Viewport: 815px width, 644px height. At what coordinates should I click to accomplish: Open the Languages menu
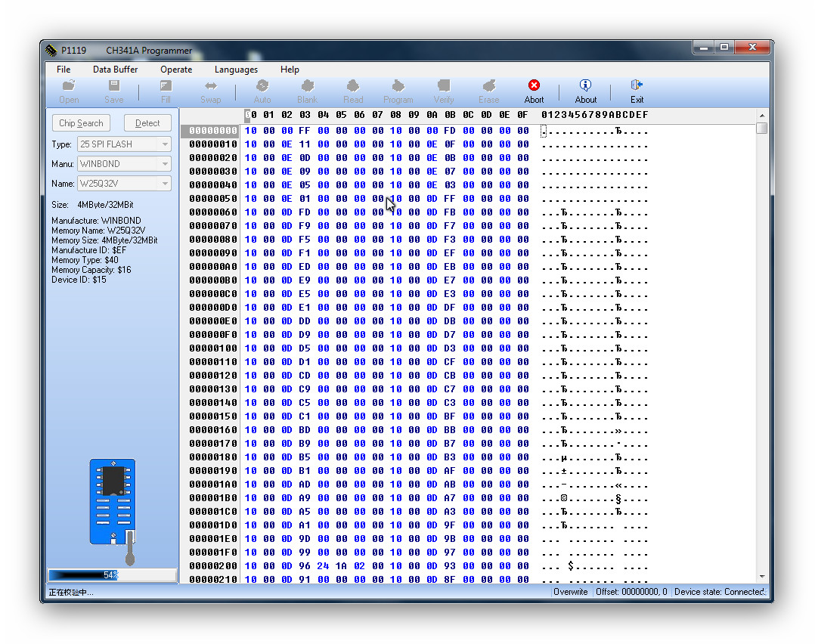click(236, 70)
